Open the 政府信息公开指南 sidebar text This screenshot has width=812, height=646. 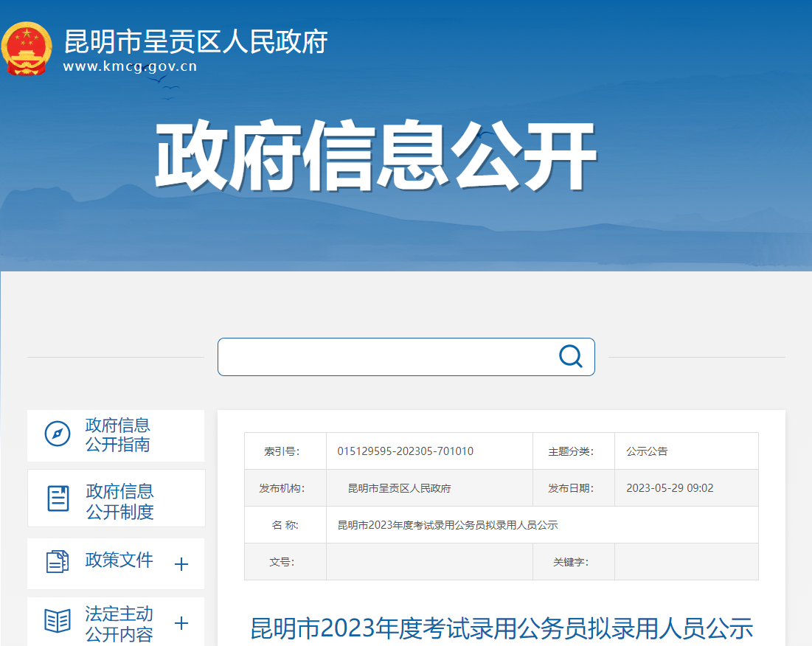coord(118,434)
